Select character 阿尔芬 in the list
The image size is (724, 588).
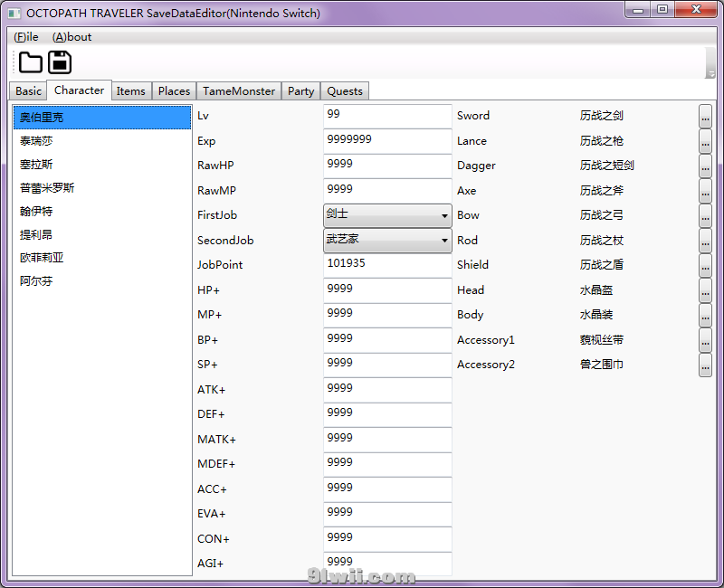102,281
